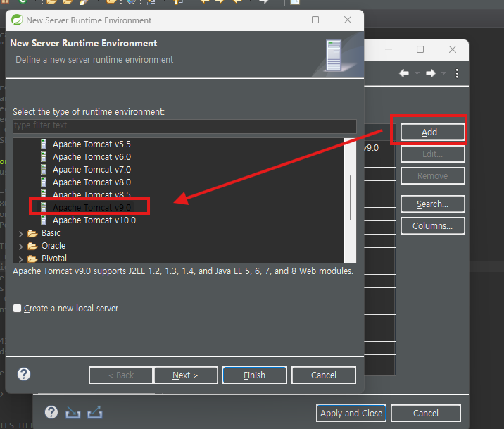The image size is (504, 429).
Task: Click Add in the Preferences window
Action: [432, 132]
